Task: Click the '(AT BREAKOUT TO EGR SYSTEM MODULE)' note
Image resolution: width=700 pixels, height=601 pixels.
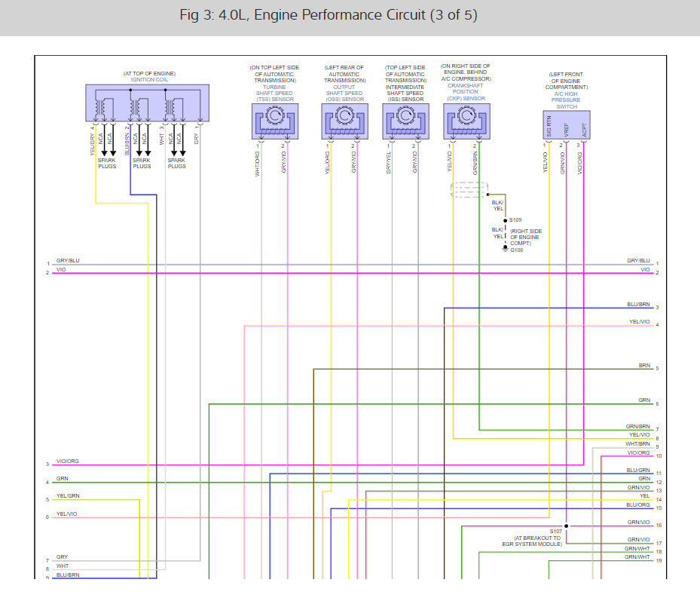Action: click(x=532, y=541)
